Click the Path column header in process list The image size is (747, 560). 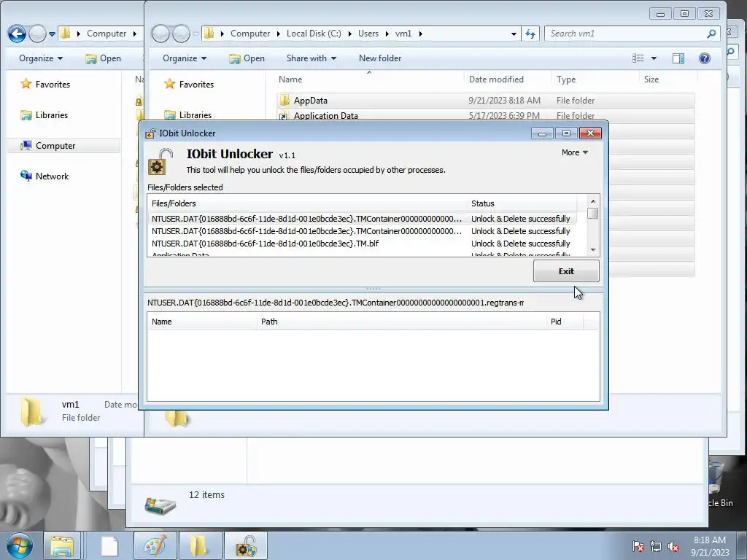click(x=402, y=322)
